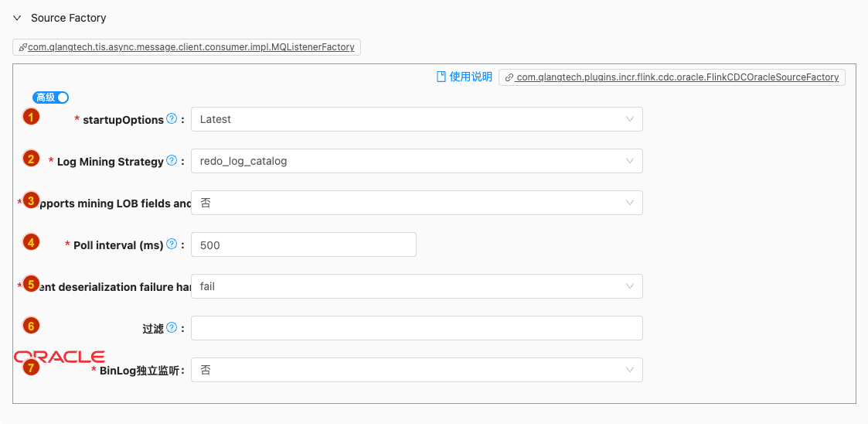
Task: Click the numbered marker 1 badge
Action: point(31,117)
